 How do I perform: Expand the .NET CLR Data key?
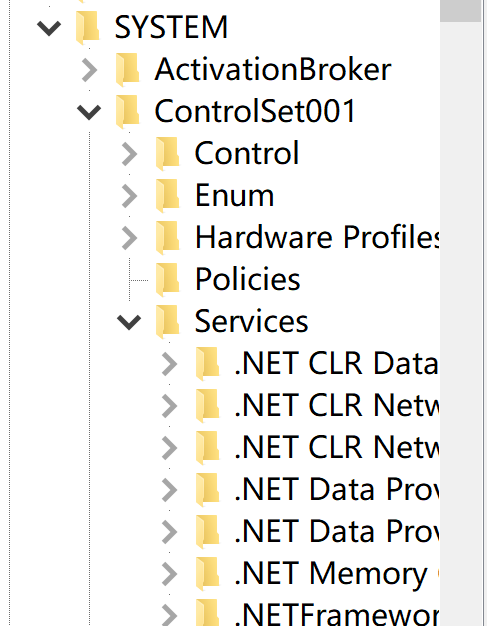tap(169, 364)
